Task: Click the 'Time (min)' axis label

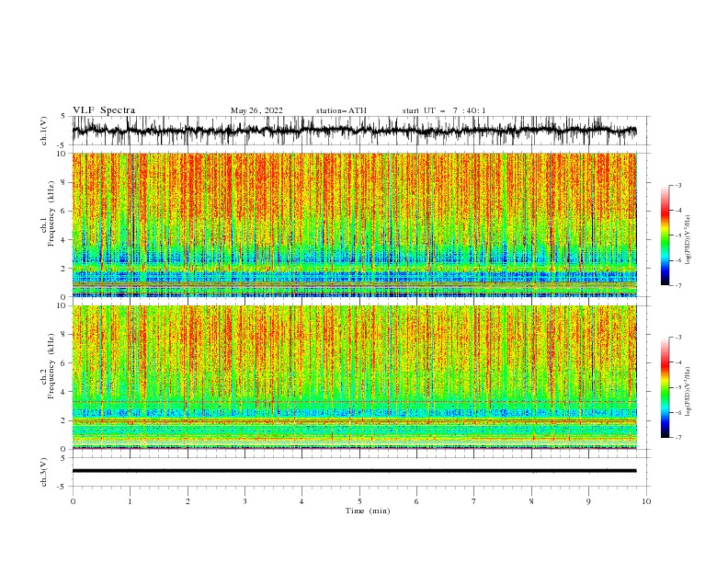Action: click(x=368, y=511)
